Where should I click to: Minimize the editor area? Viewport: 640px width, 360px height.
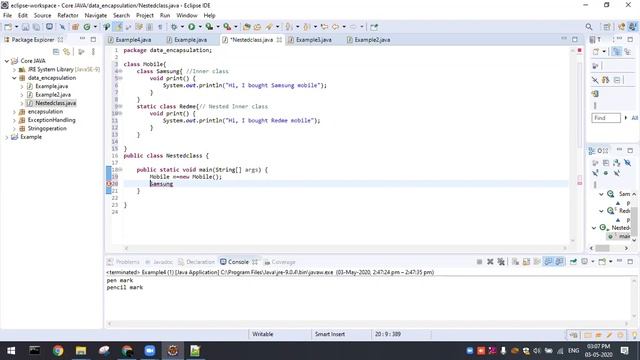564,39
